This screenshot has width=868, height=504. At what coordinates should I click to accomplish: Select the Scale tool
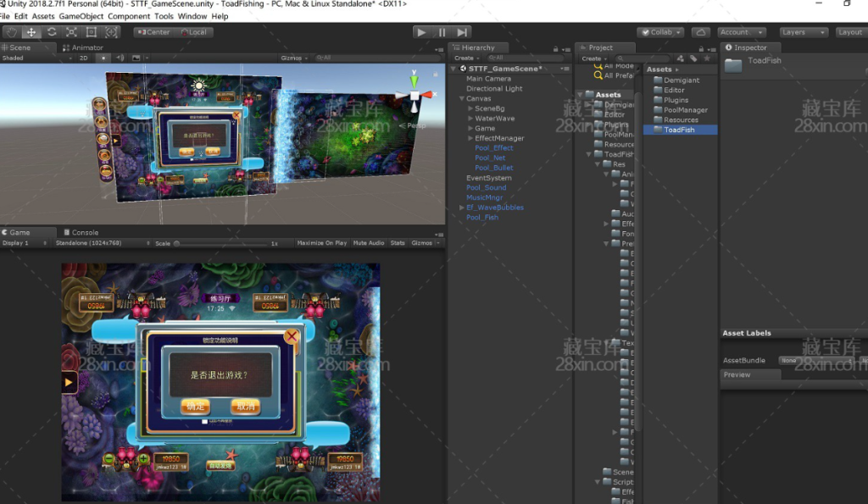click(x=71, y=32)
